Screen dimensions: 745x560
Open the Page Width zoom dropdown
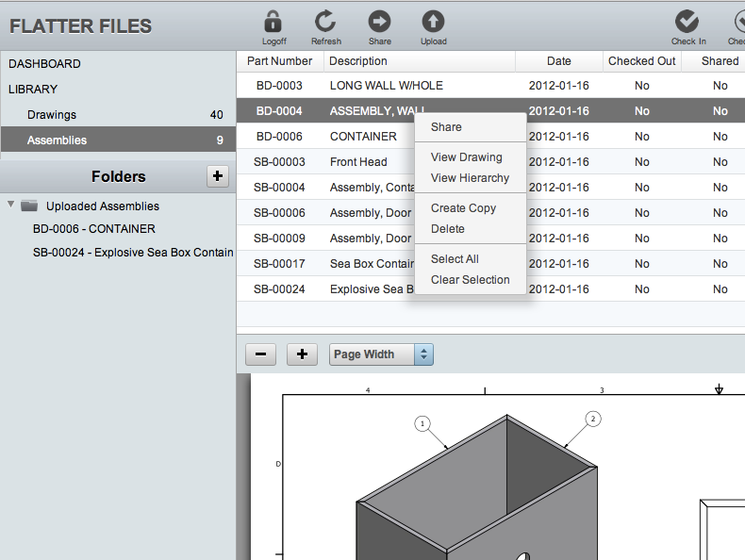[x=381, y=354]
